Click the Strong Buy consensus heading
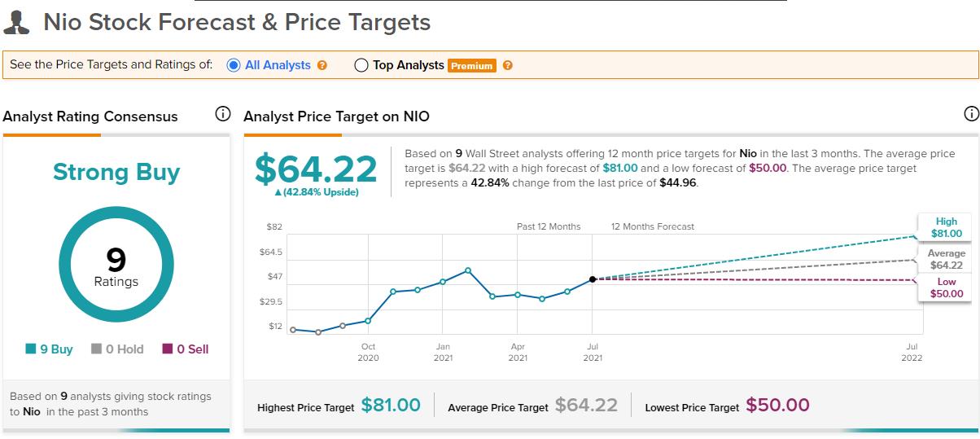 pos(116,172)
